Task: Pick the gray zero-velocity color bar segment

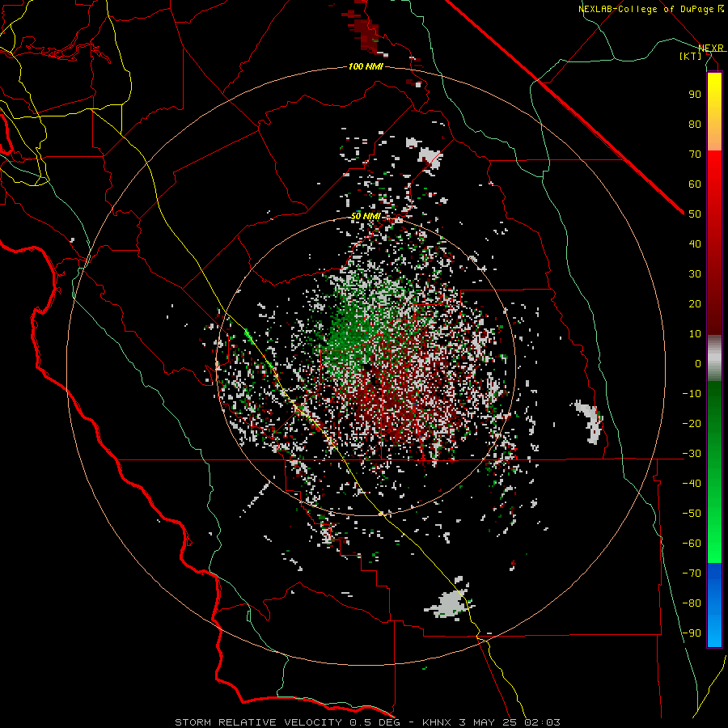Action: point(714,358)
